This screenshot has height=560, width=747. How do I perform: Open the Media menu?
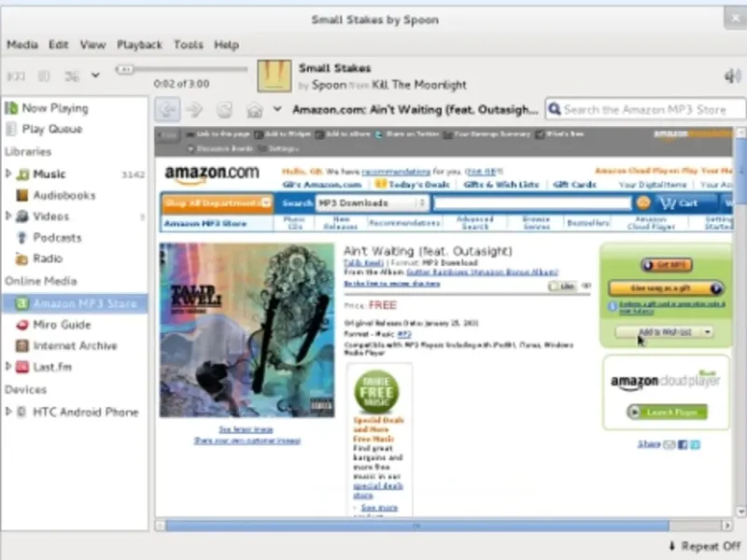pyautogui.click(x=22, y=45)
